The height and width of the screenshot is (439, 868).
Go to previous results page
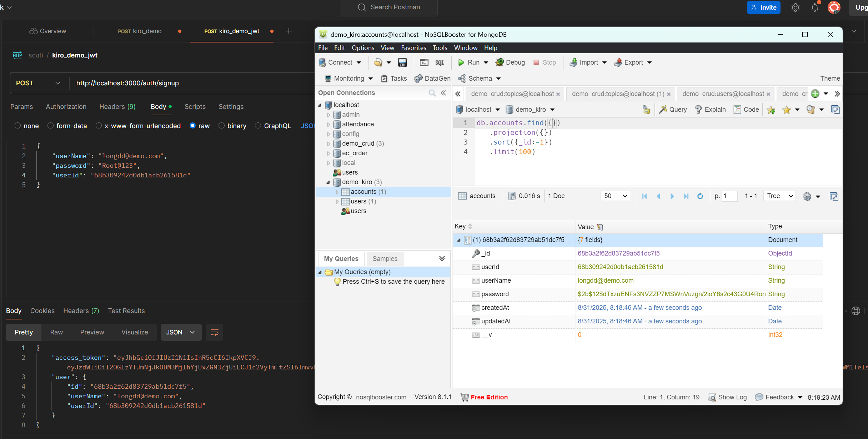point(658,196)
